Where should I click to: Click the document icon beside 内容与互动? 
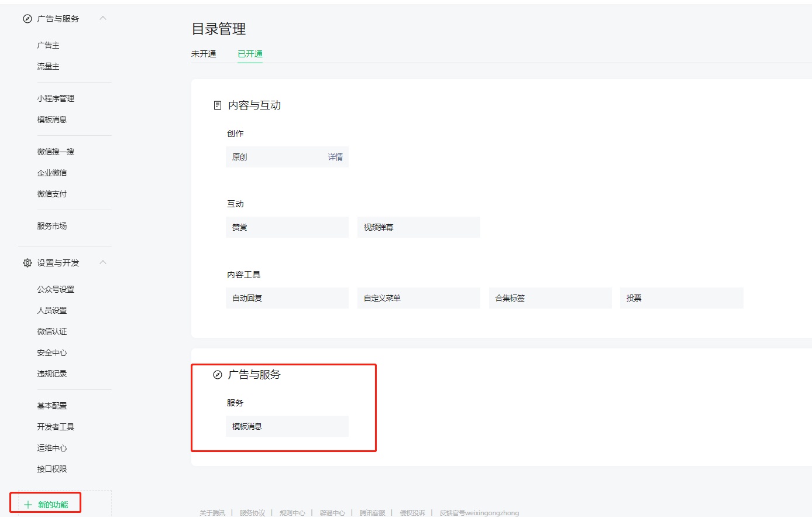218,105
